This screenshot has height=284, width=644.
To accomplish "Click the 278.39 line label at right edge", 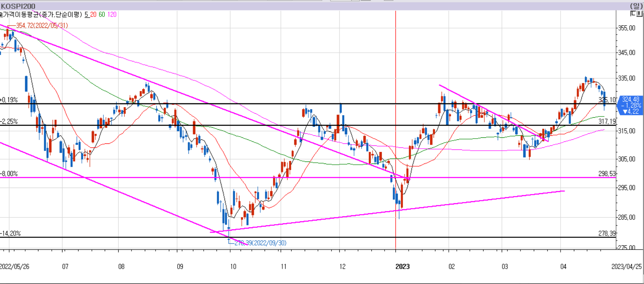I will pos(607,233).
